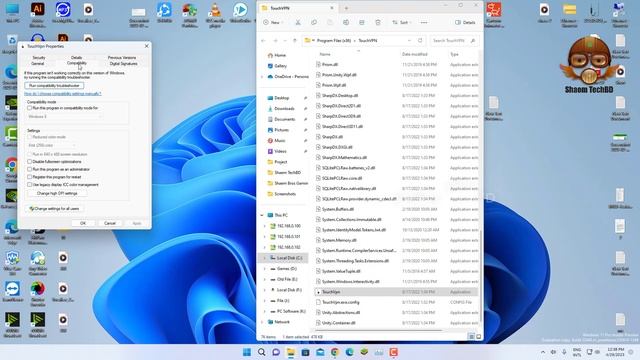
Task: Click the Cut icon in Explorer toolbar
Action: (298, 22)
